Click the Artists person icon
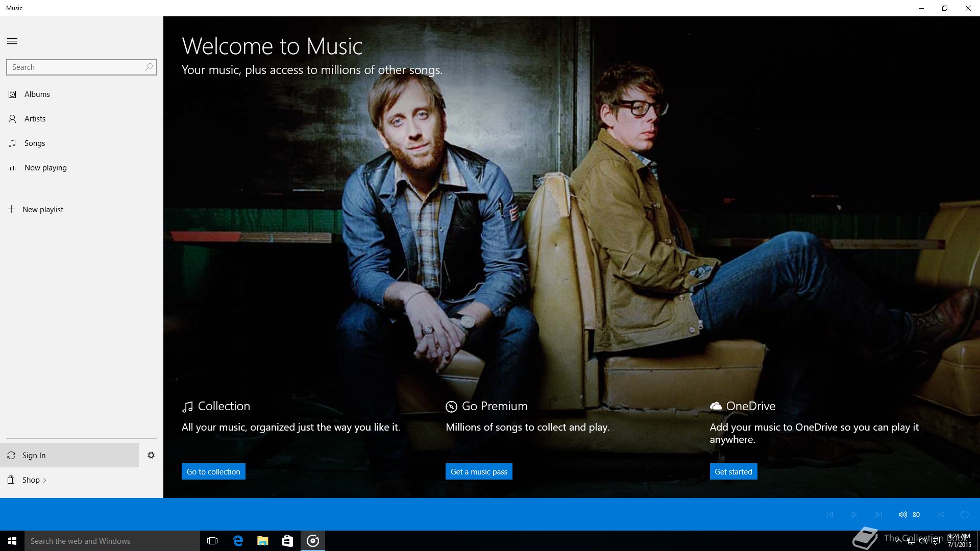The width and height of the screenshot is (980, 551). coord(12,119)
